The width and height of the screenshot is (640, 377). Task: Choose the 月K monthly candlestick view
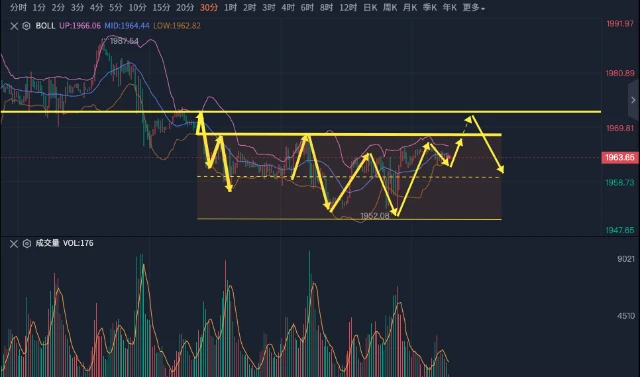(x=410, y=8)
